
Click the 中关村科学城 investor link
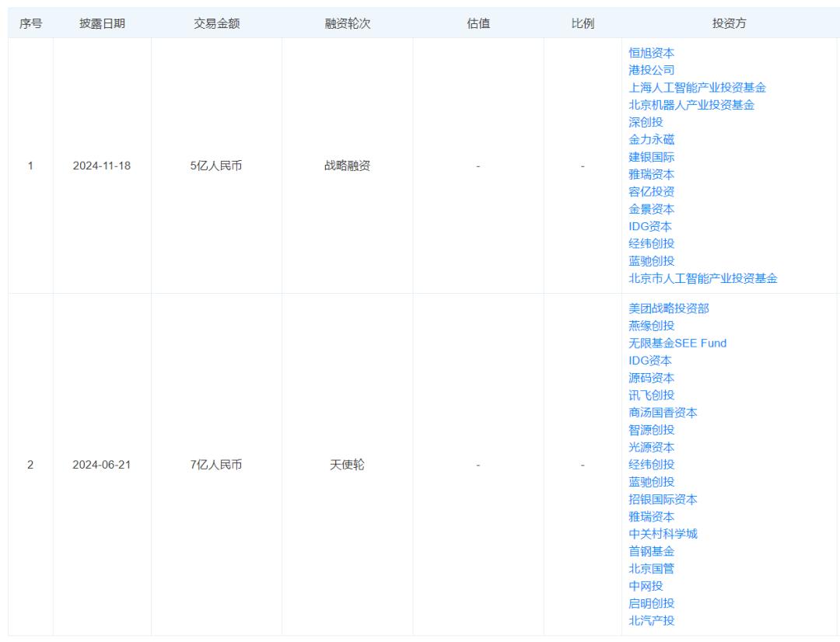pyautogui.click(x=663, y=534)
